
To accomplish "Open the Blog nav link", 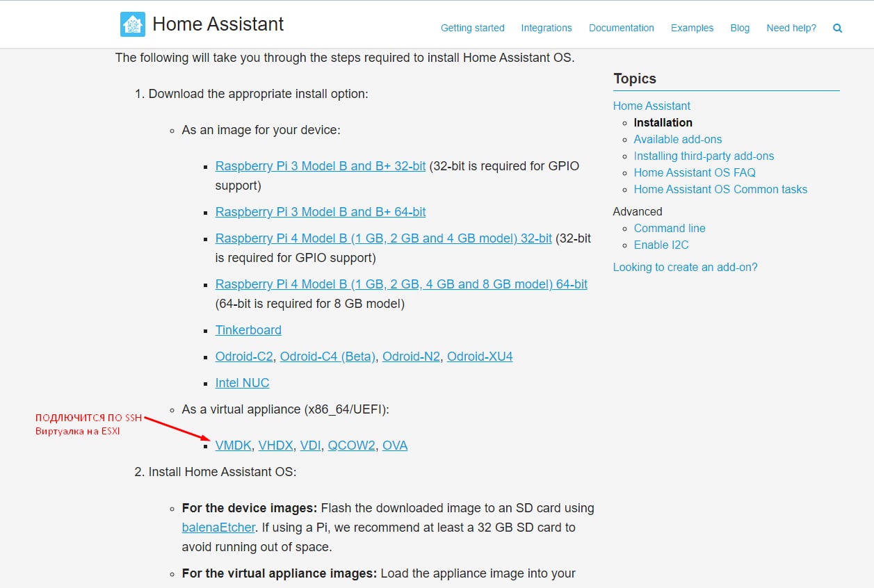I will pyautogui.click(x=740, y=28).
